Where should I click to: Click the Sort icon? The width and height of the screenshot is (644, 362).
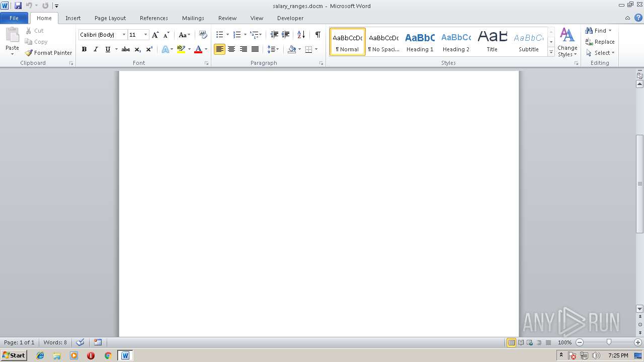point(301,35)
